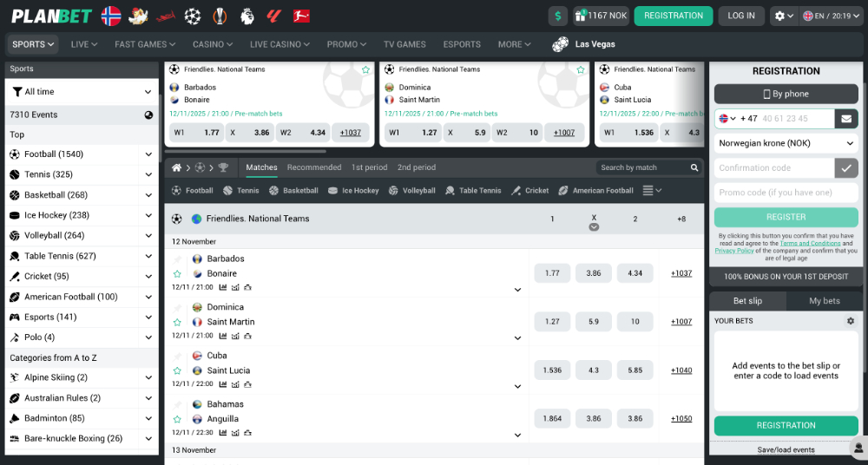The width and height of the screenshot is (868, 465).
Task: Open bet slip settings gear
Action: click(851, 321)
